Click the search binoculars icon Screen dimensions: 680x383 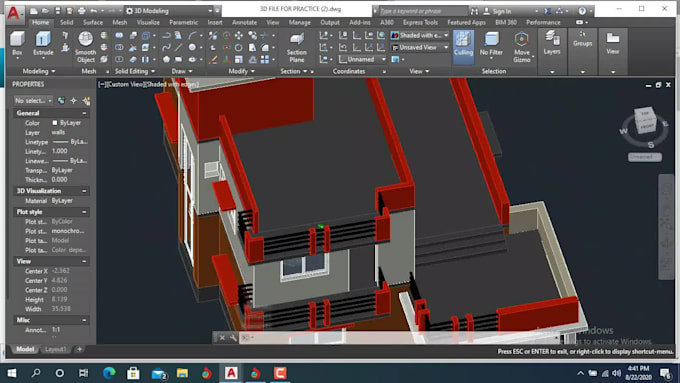474,11
